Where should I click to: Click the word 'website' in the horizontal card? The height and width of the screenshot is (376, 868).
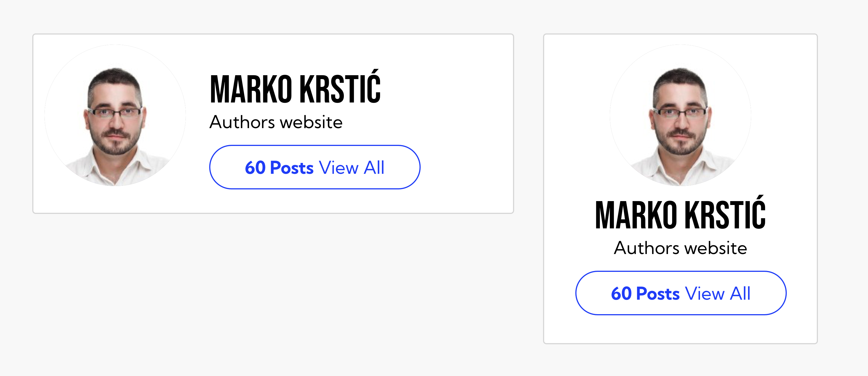coord(311,122)
